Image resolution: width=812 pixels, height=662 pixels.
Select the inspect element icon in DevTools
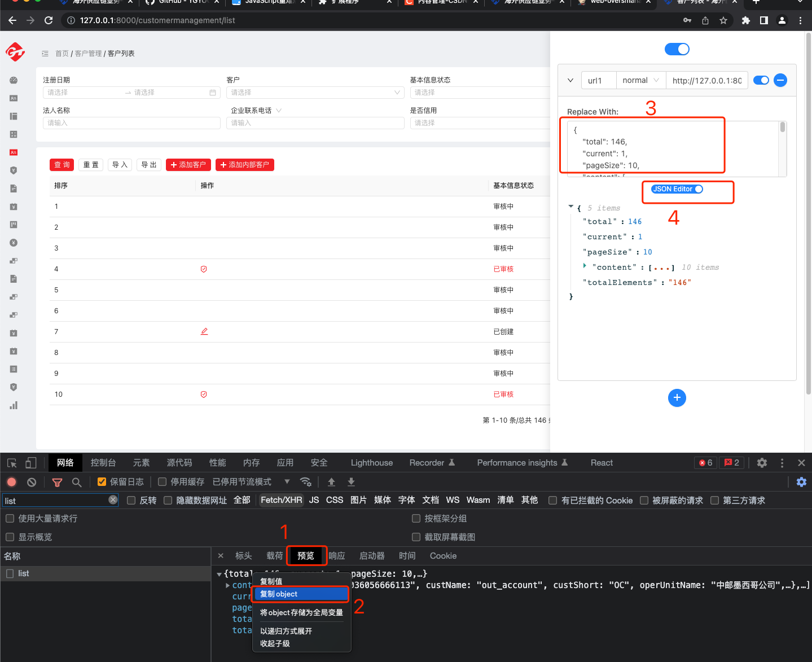pos(12,463)
